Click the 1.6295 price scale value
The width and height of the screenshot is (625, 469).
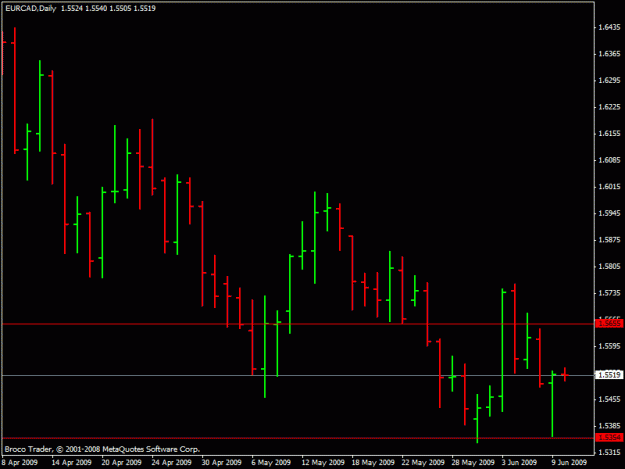tap(609, 80)
